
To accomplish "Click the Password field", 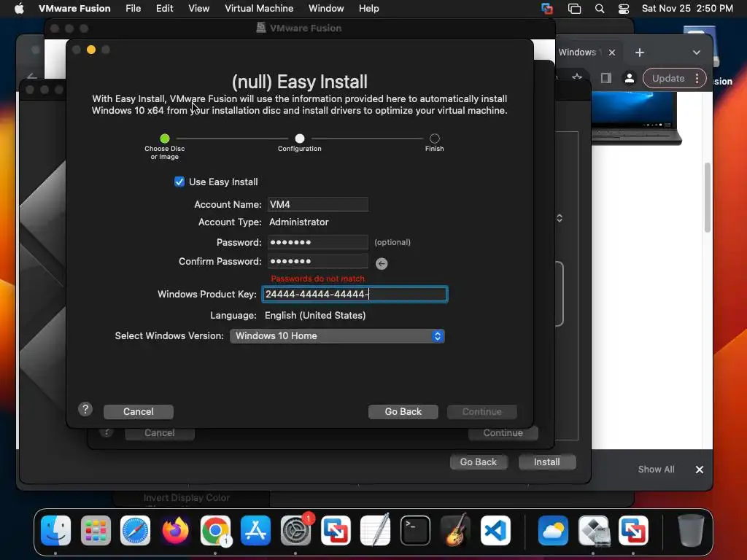I will (x=317, y=242).
